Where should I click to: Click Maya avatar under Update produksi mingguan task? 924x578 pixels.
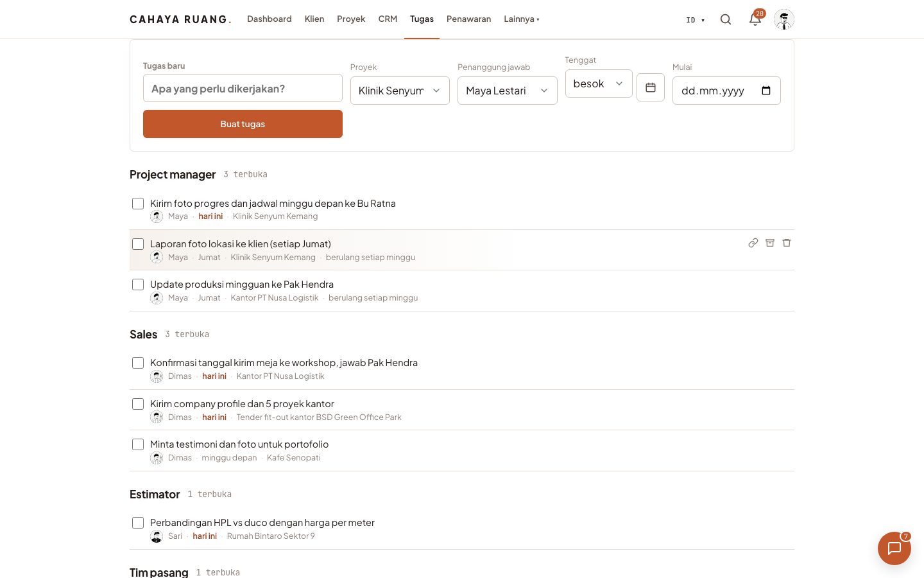157,298
